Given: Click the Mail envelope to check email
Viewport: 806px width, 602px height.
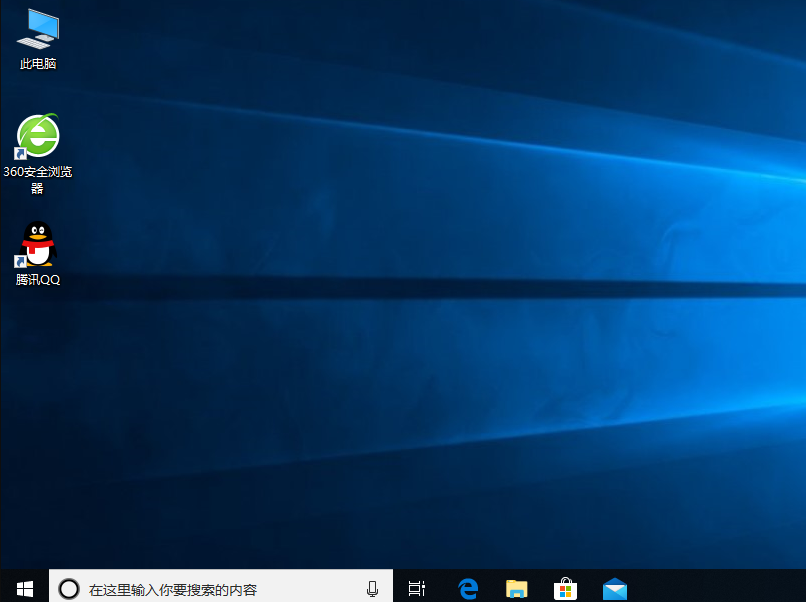Looking at the screenshot, I should click(615, 588).
